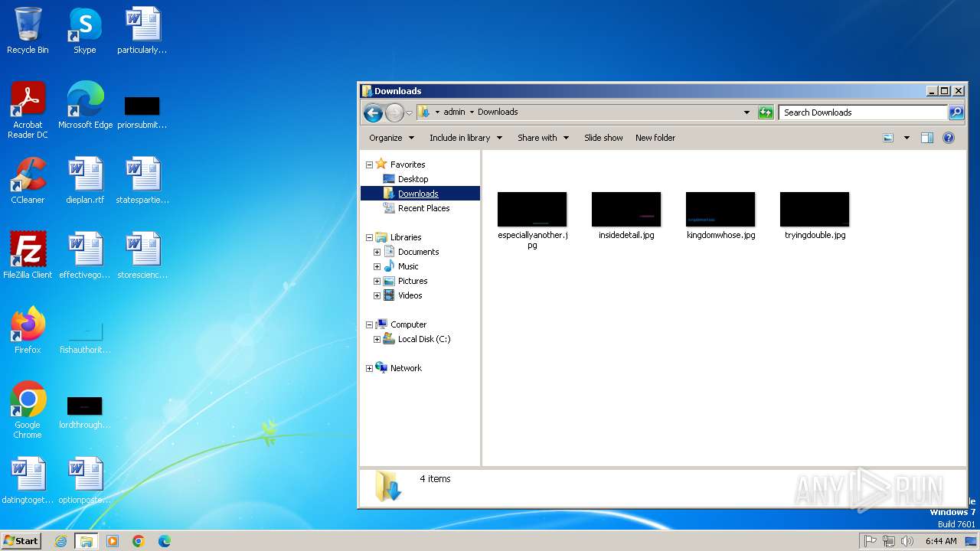
Task: Start Slide show of images
Action: pyautogui.click(x=603, y=138)
